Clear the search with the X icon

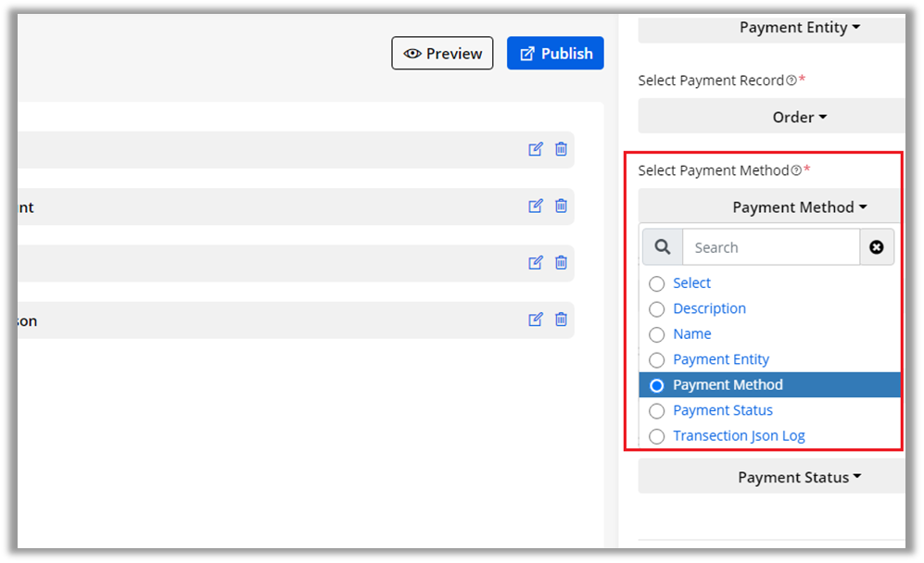(x=877, y=247)
